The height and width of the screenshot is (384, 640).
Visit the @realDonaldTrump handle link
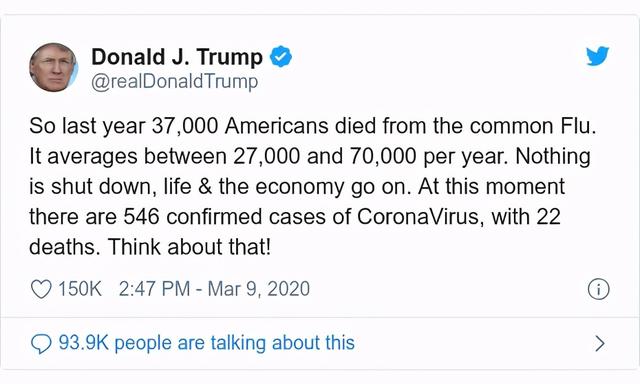[x=174, y=82]
